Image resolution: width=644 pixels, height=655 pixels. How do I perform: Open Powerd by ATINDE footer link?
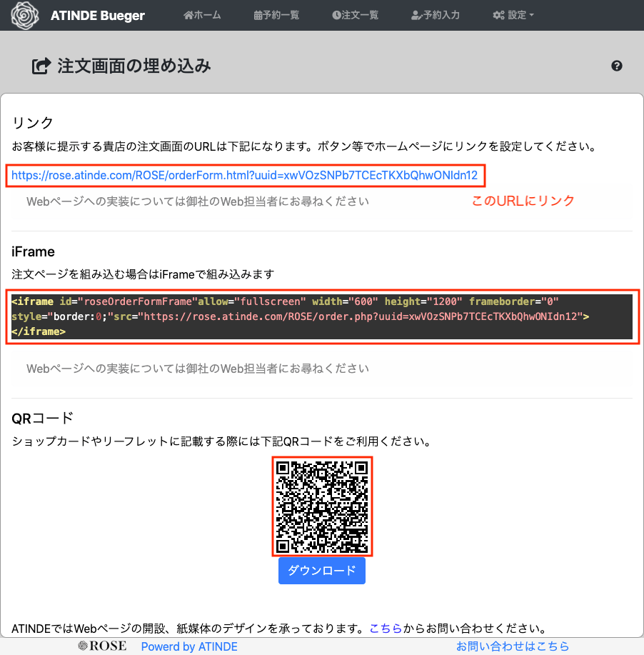[x=189, y=646]
